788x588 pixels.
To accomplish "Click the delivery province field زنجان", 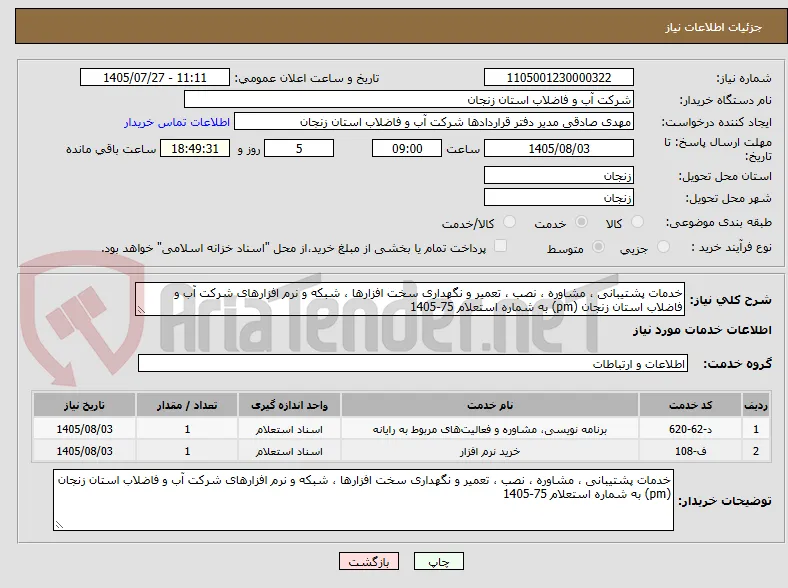I will [559, 175].
